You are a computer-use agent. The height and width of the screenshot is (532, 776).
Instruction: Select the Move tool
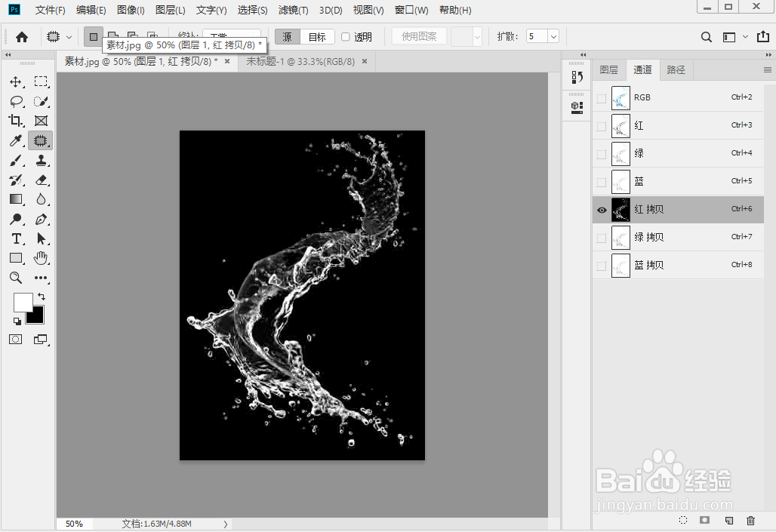[16, 81]
